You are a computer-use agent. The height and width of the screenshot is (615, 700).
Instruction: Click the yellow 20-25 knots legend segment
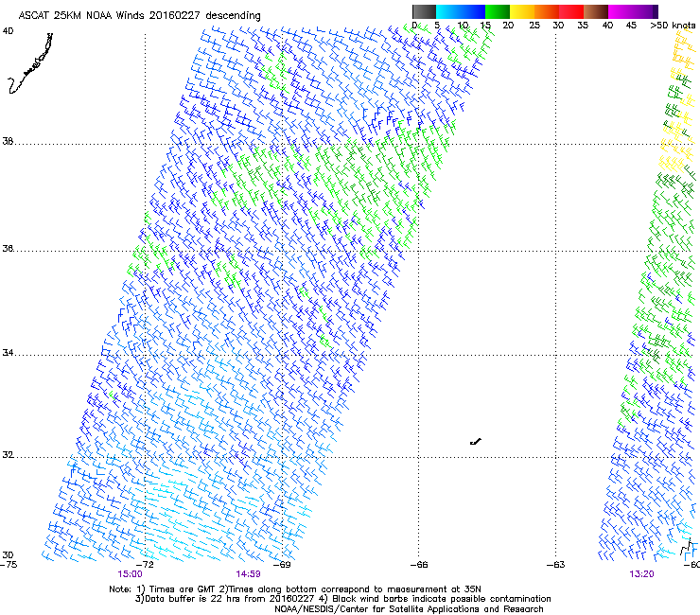522,11
